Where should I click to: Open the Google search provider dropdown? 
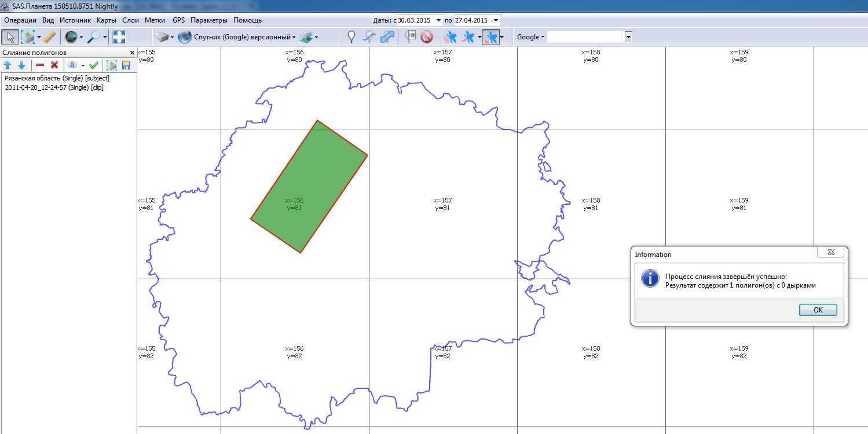click(x=530, y=37)
